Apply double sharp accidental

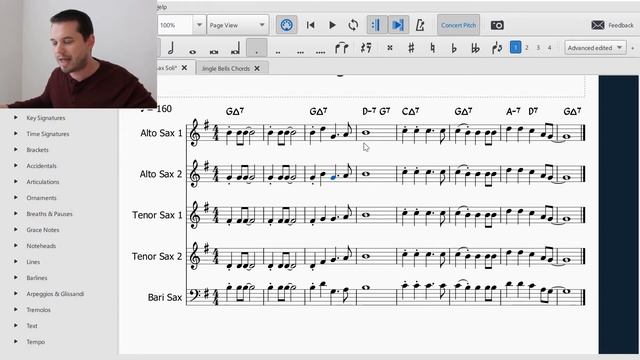(x=390, y=48)
